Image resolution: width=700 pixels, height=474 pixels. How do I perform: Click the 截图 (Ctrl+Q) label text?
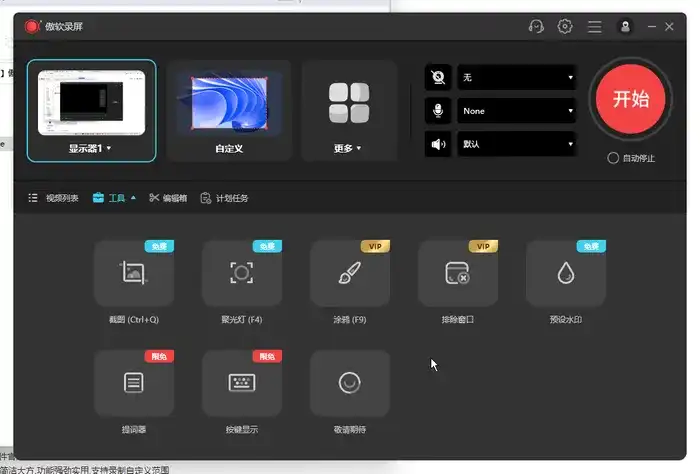point(134,320)
